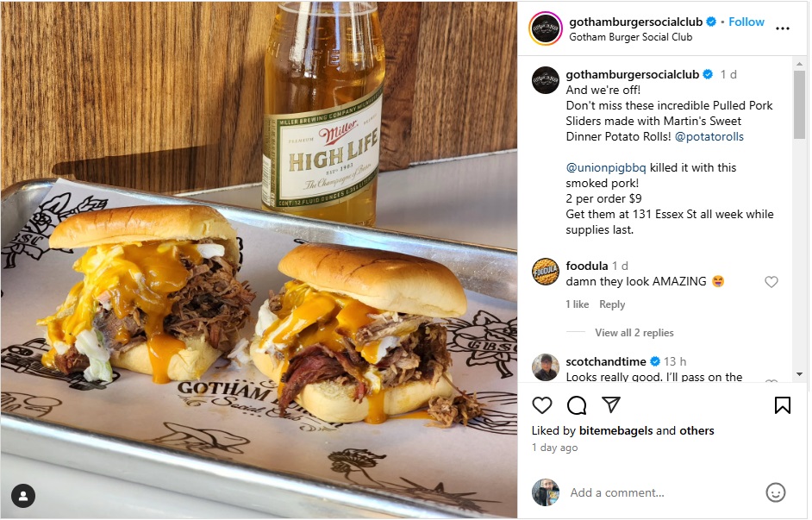View likes list via 'others' link
This screenshot has height=520, width=812.
696,430
